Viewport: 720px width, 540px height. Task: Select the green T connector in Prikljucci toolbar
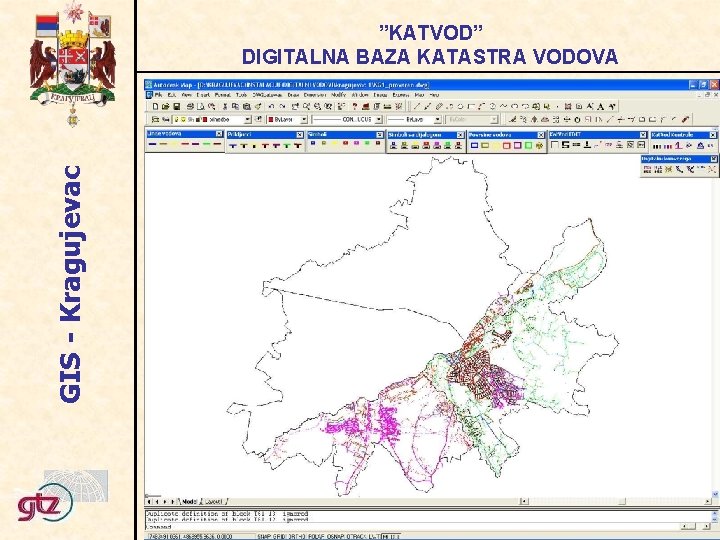coord(287,146)
